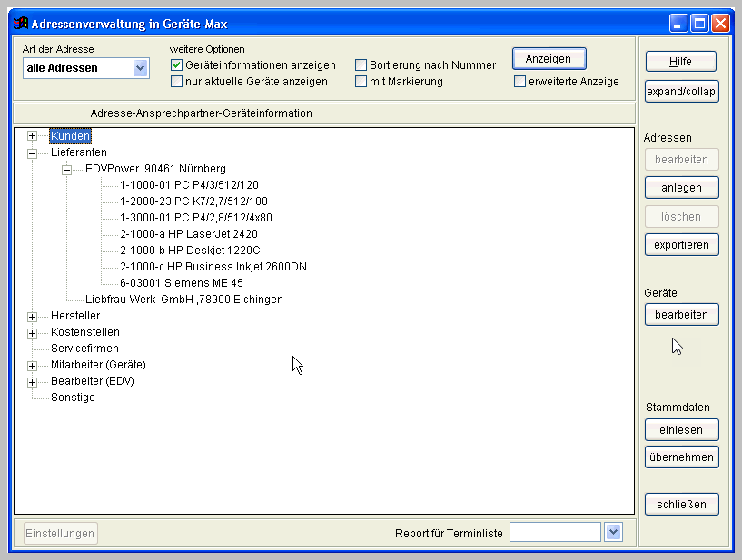Click the 'exportieren' button

coord(682,245)
